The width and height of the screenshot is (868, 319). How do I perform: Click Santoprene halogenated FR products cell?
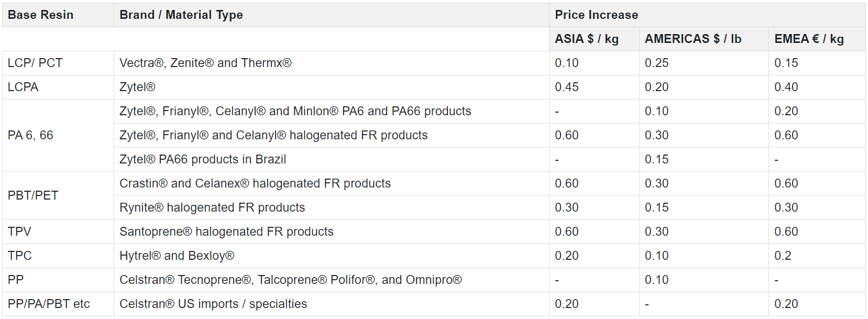[226, 232]
